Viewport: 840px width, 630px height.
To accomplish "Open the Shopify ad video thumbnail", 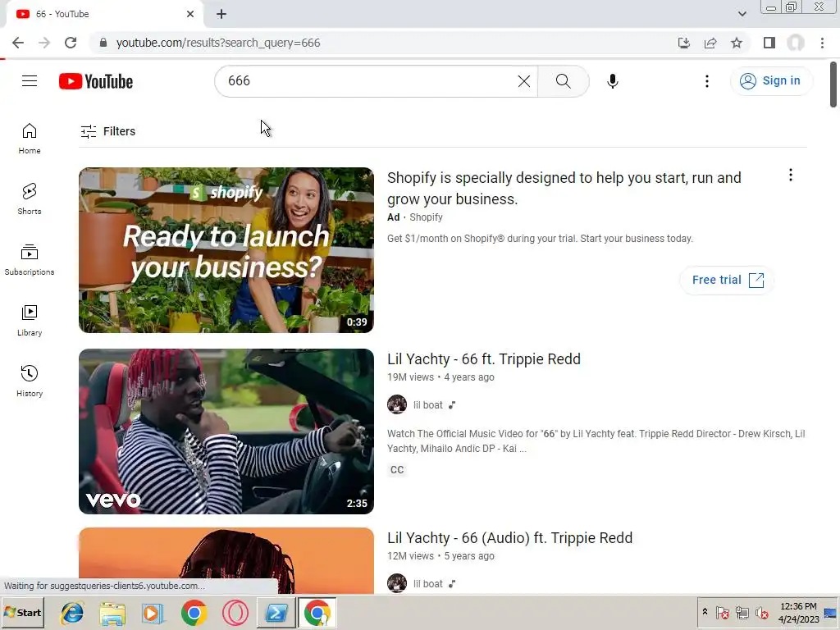I will pos(226,250).
